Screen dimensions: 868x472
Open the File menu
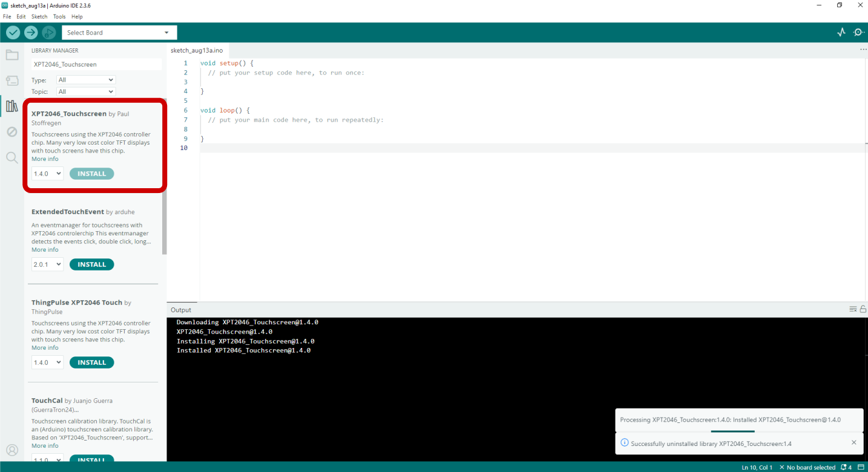[7, 16]
